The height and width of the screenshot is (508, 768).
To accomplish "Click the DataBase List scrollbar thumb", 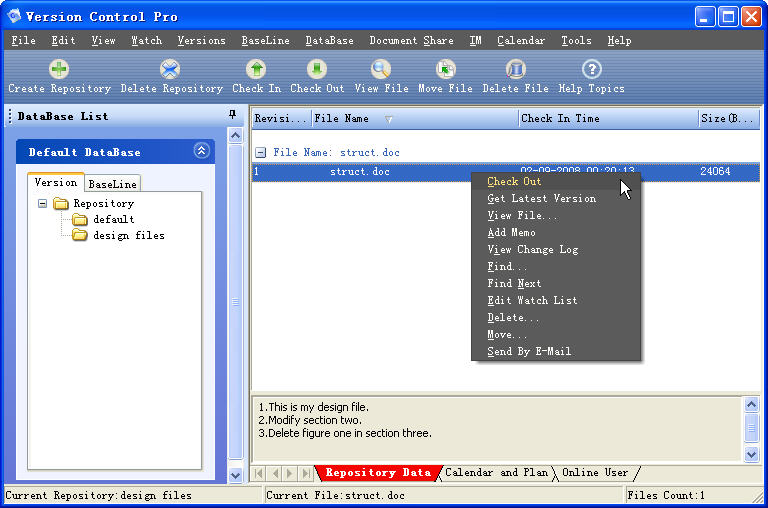I will pos(236,301).
